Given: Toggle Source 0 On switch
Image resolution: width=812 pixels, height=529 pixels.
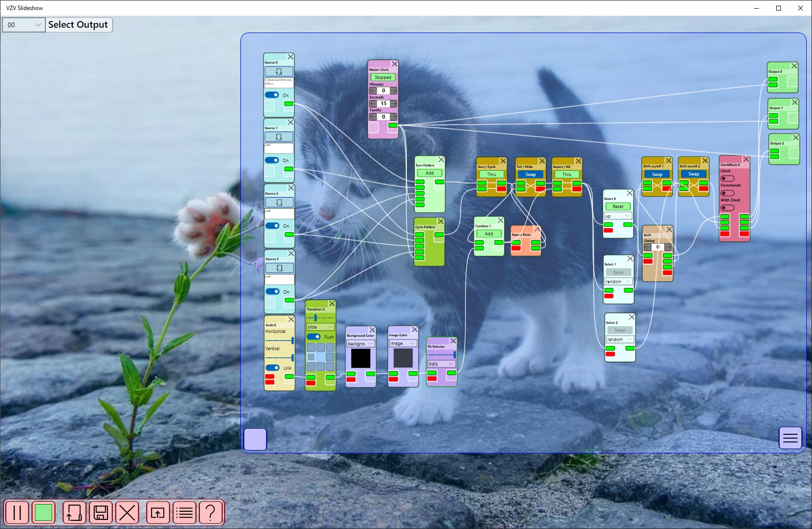Looking at the screenshot, I should tap(272, 95).
